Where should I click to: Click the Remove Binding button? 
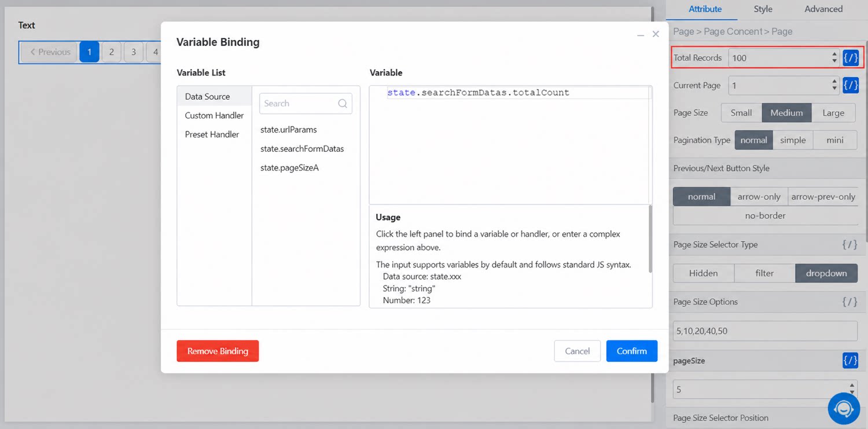[218, 351]
